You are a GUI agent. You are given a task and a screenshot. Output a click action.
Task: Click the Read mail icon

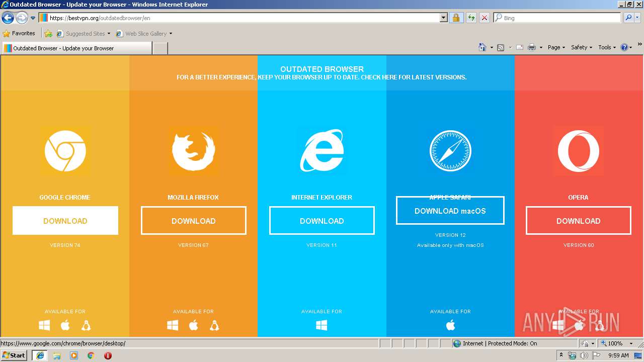[x=519, y=47]
